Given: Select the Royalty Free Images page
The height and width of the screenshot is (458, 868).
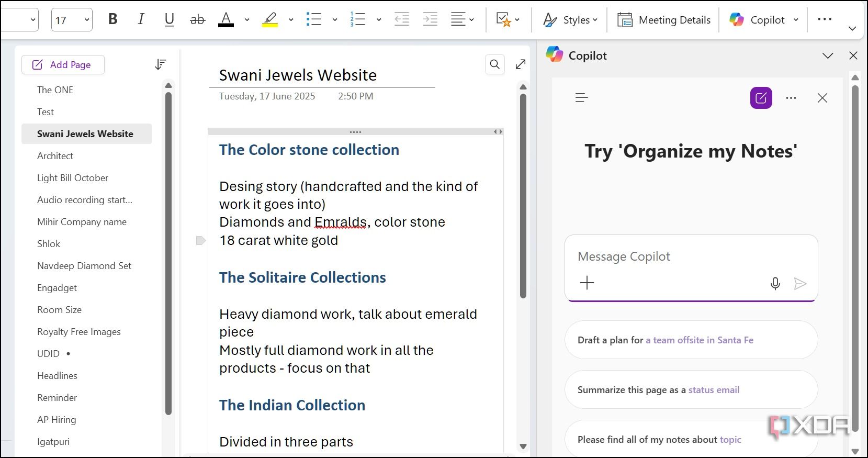Looking at the screenshot, I should (x=79, y=331).
